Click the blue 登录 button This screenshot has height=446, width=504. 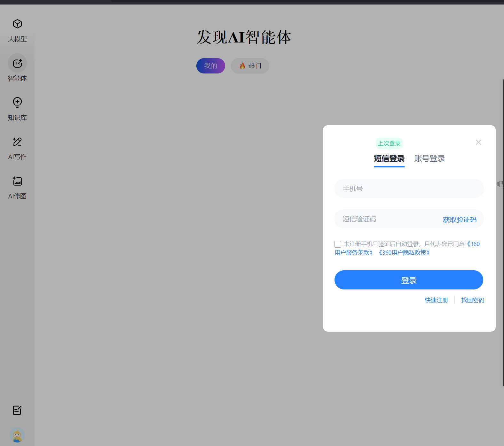[x=409, y=280]
